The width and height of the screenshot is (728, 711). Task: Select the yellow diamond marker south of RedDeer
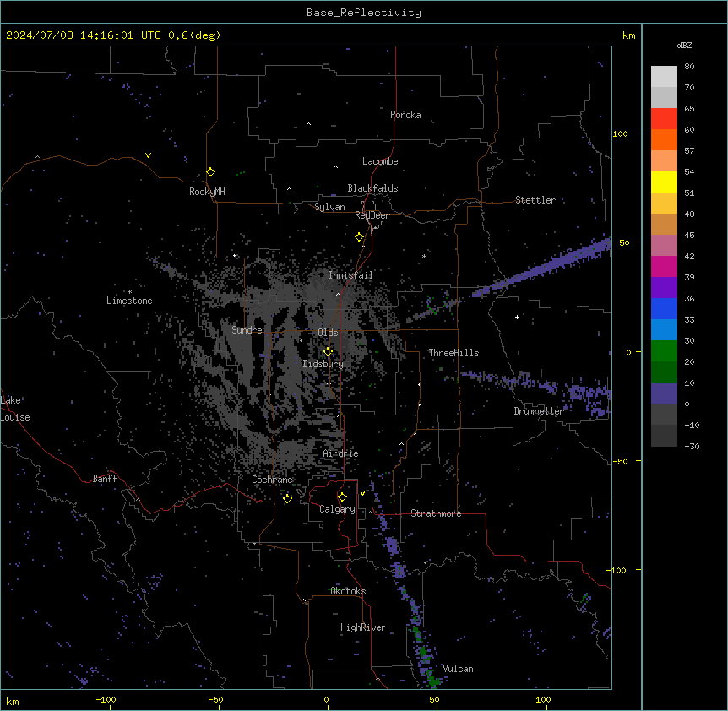tap(360, 237)
